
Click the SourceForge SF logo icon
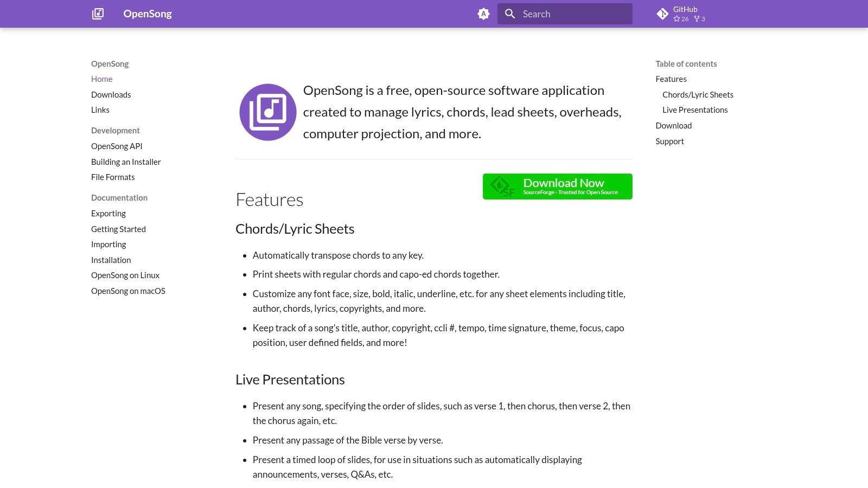point(502,187)
